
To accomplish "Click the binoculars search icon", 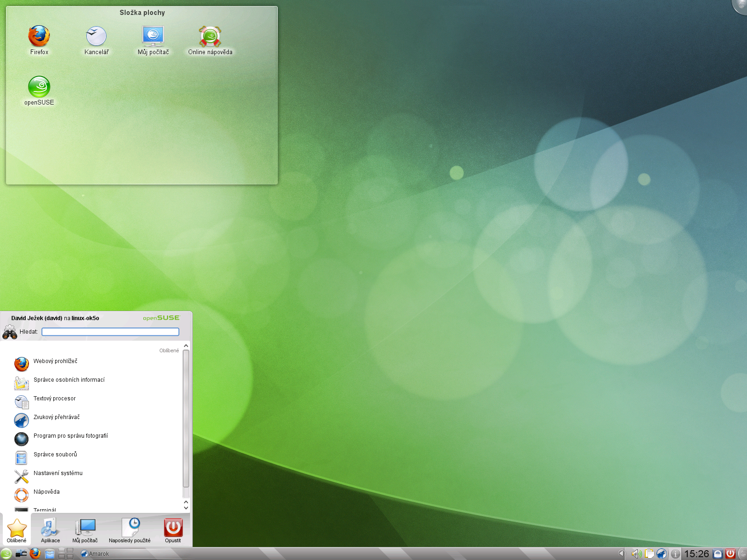I will coord(9,332).
